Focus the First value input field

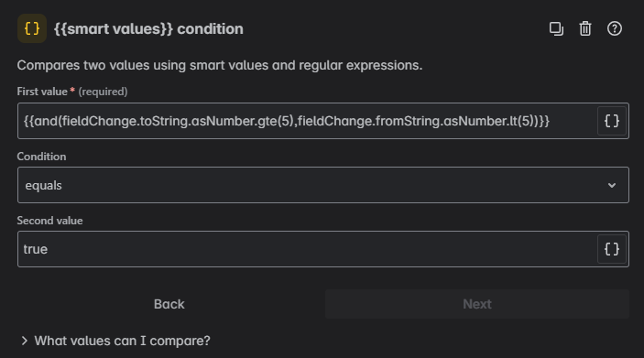(x=307, y=121)
